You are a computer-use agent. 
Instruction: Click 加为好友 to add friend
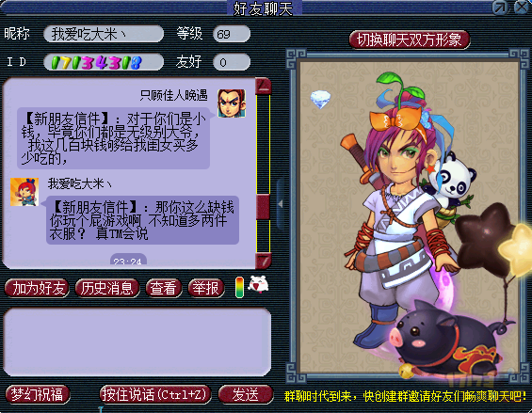[x=38, y=289]
